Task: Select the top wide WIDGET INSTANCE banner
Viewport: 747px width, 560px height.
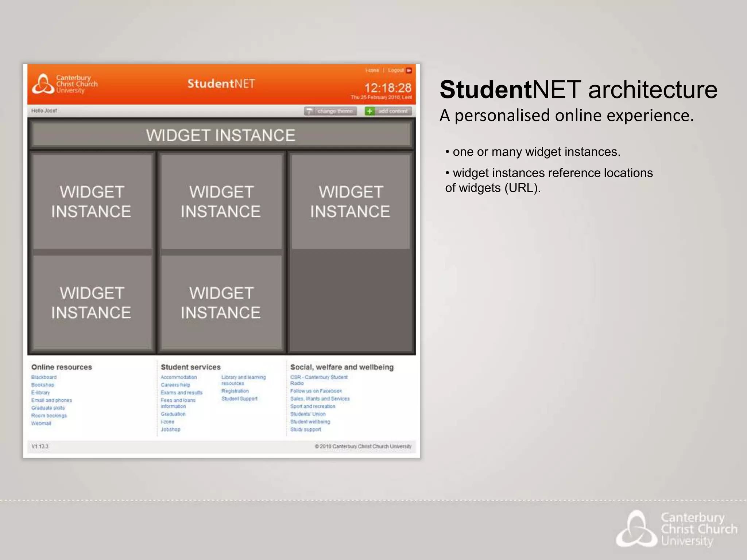Action: click(x=221, y=135)
